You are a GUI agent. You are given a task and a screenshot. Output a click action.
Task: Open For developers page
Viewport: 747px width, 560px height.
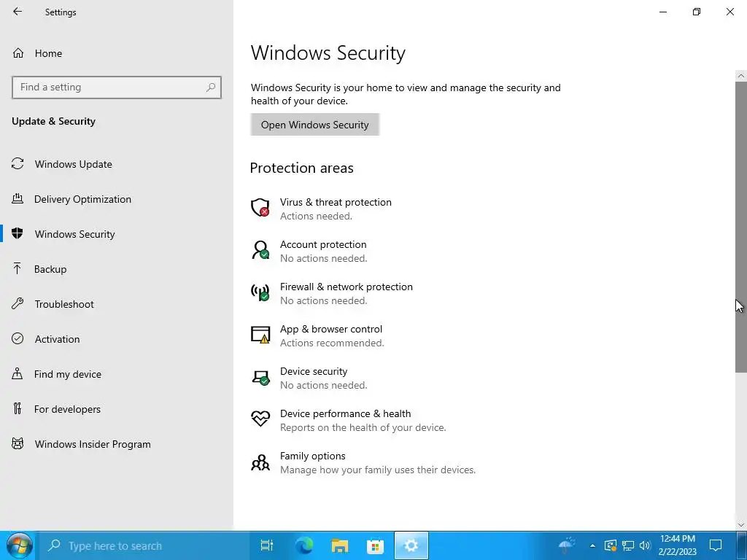pyautogui.click(x=67, y=409)
